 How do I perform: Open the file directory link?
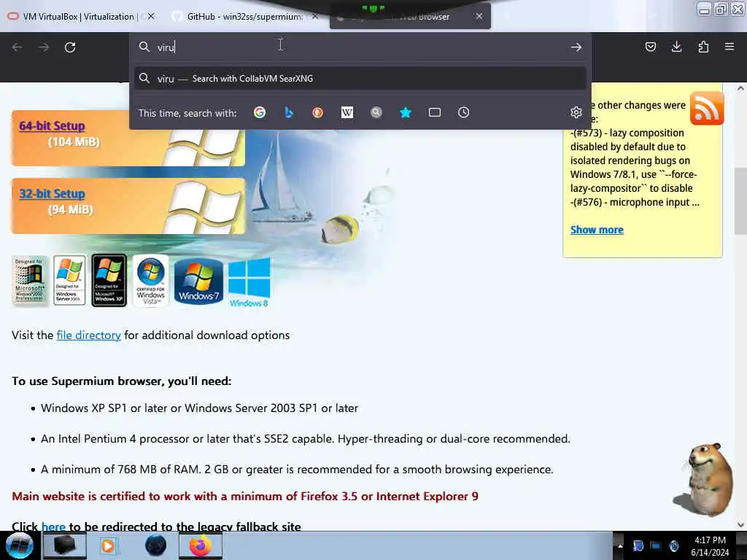point(88,335)
